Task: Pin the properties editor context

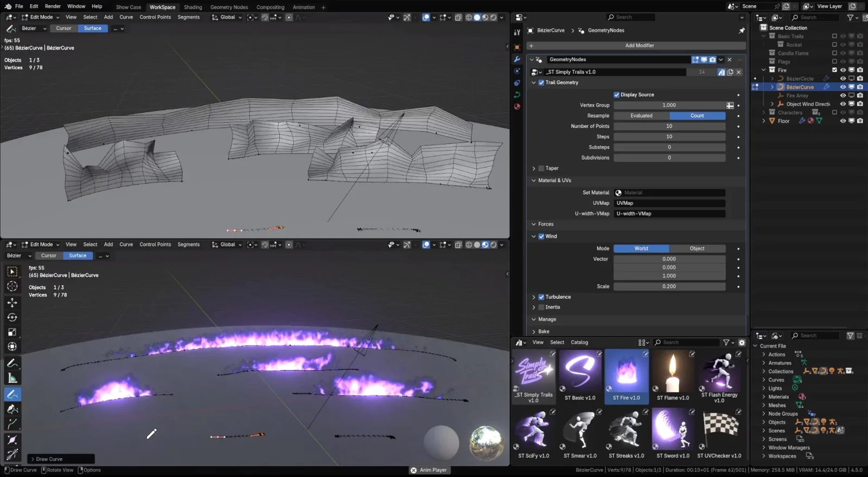Action: [742, 30]
